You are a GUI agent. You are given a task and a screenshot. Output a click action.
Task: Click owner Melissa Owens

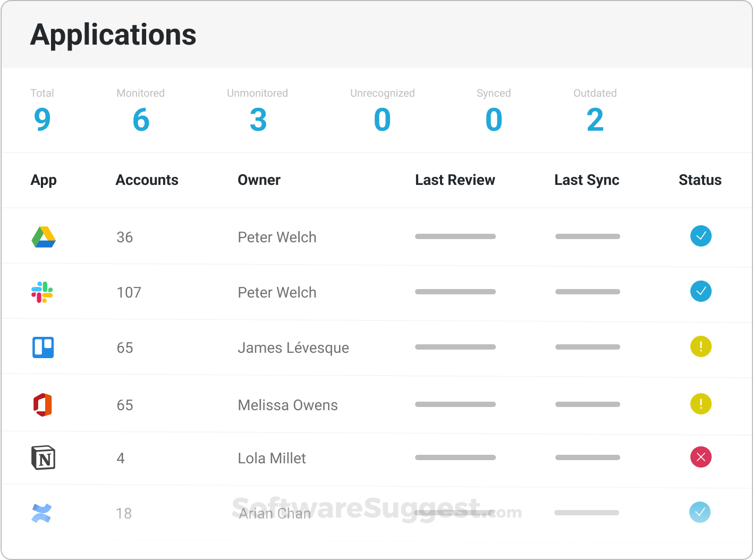click(287, 405)
